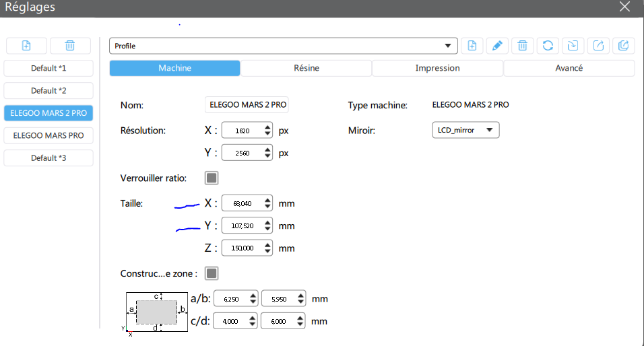The image size is (644, 346).
Task: Click the Nom input field
Action: click(x=247, y=104)
